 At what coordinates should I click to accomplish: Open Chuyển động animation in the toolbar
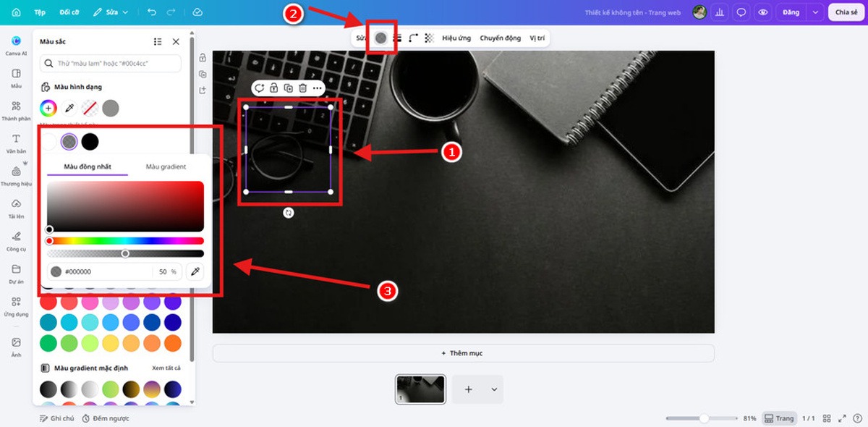pos(500,38)
